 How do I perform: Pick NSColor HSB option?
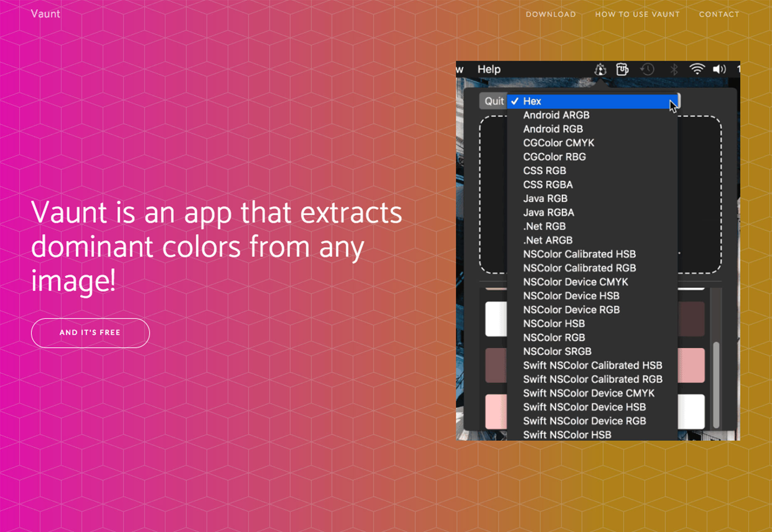(592, 324)
